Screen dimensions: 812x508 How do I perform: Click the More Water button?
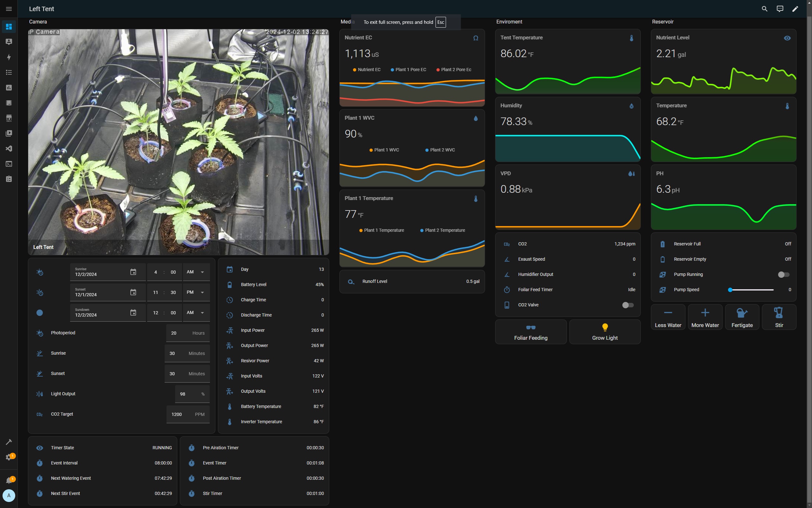705,317
